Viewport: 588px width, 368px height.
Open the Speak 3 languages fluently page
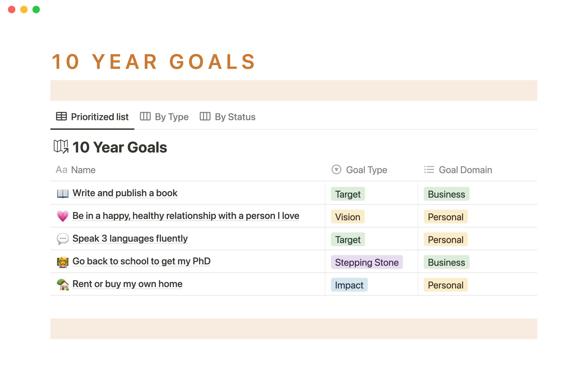tap(130, 239)
